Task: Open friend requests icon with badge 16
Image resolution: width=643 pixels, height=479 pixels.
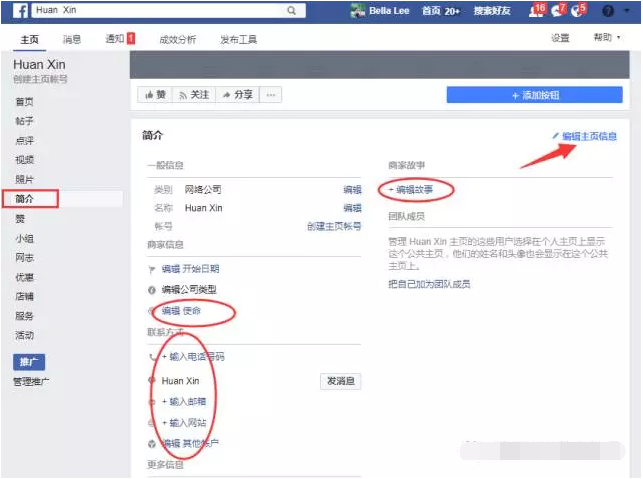Action: tap(536, 10)
